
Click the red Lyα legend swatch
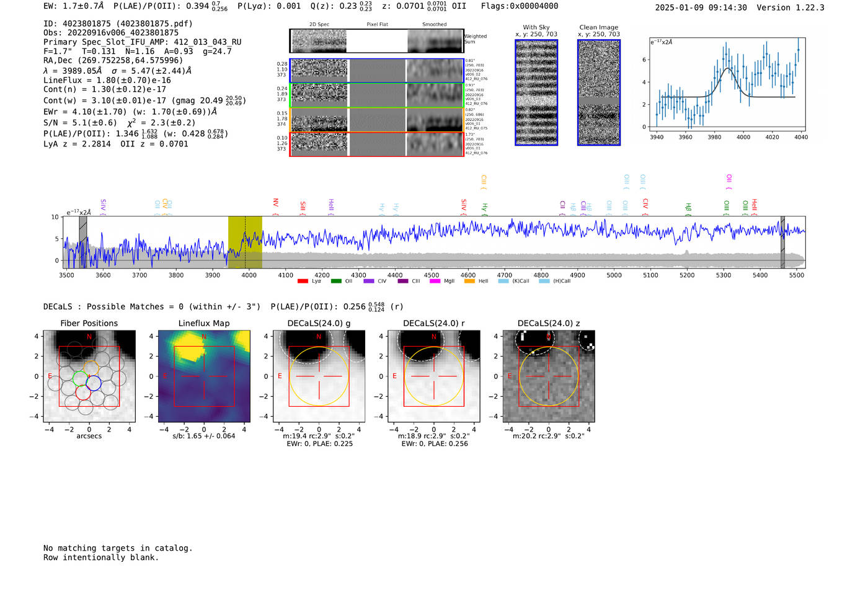303,281
